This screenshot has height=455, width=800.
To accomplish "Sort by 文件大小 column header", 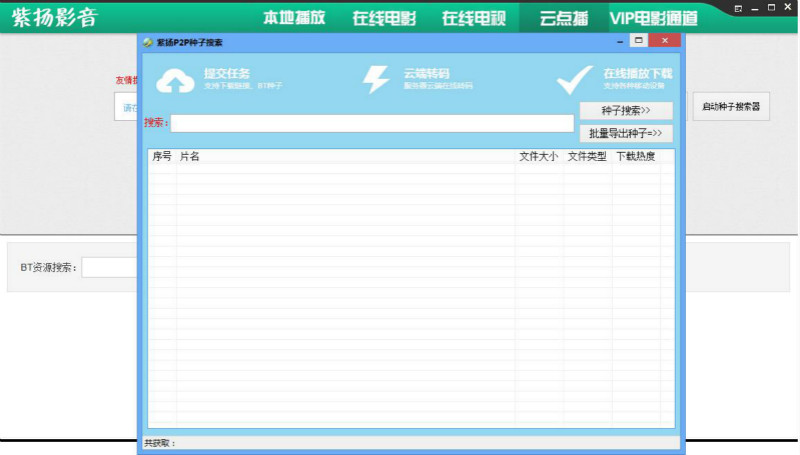I will tap(539, 156).
